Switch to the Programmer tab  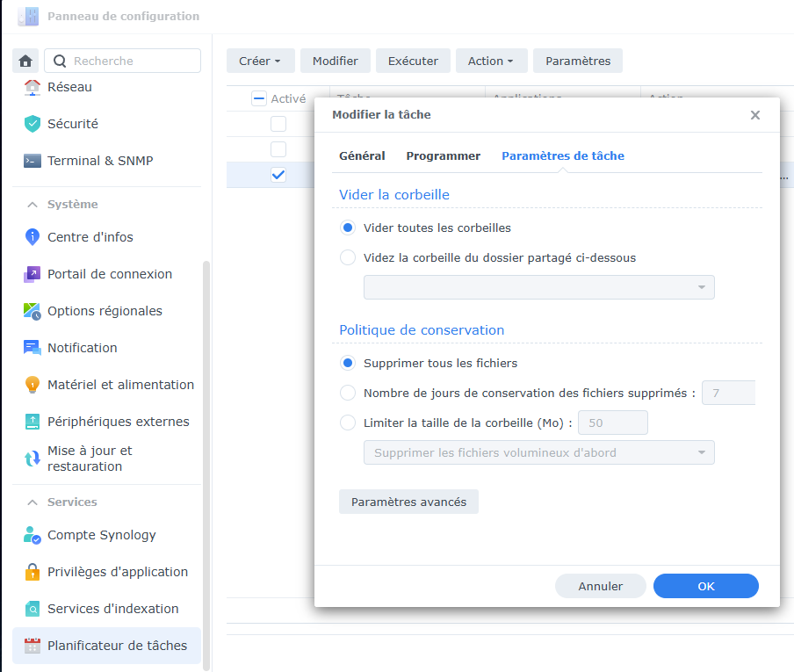pos(443,155)
